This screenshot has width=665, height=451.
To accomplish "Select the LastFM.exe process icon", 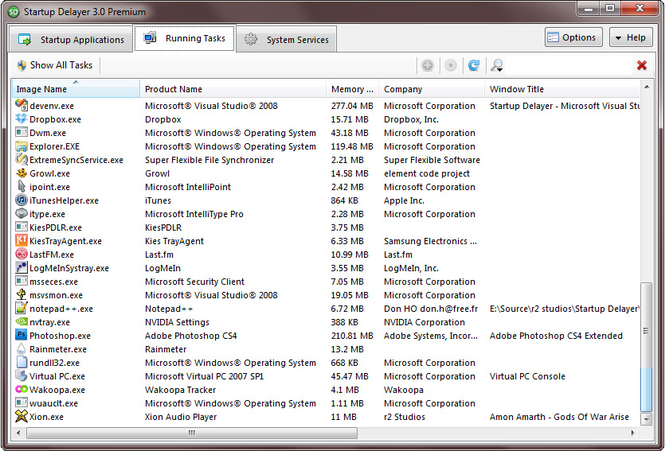I will pyautogui.click(x=21, y=254).
